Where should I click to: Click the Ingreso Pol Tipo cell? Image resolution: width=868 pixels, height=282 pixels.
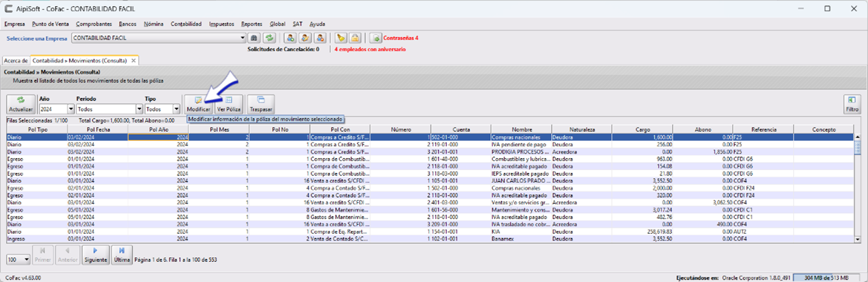37,238
